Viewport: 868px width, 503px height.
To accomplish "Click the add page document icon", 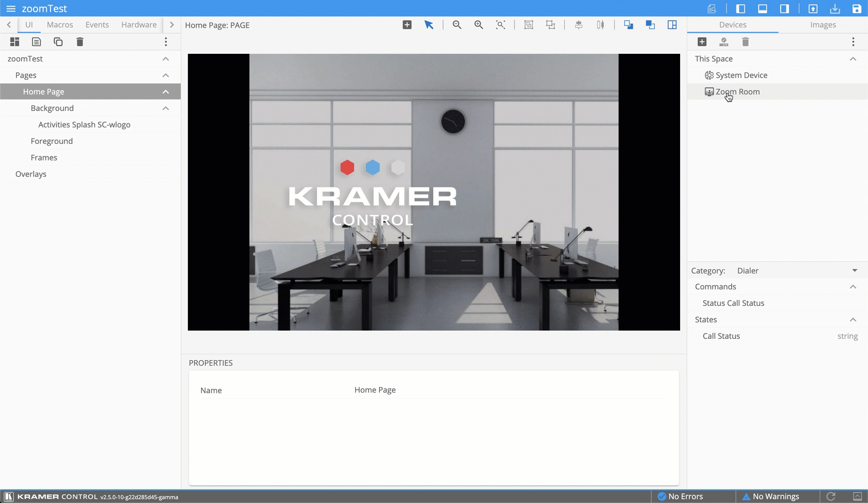I will (x=36, y=42).
